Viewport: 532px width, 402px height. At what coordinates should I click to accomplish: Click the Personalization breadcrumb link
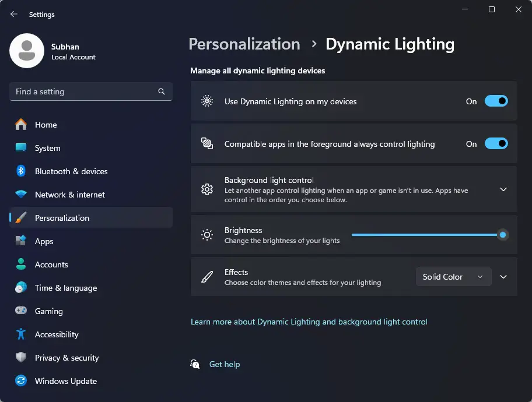(244, 44)
